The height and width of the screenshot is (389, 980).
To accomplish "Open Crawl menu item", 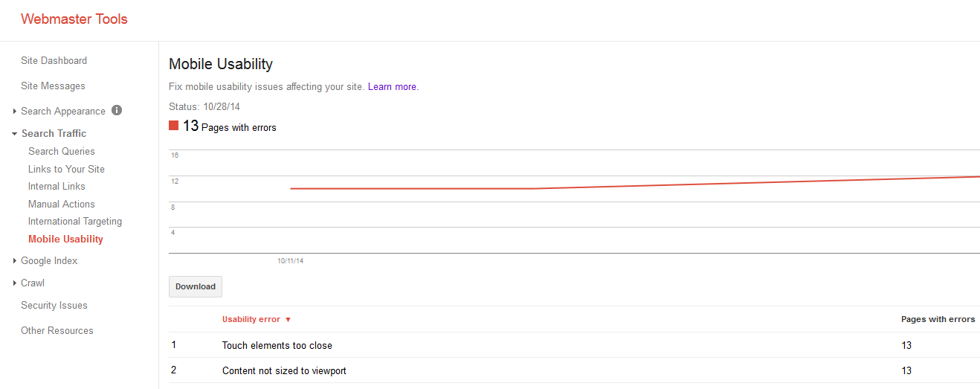I will point(33,283).
